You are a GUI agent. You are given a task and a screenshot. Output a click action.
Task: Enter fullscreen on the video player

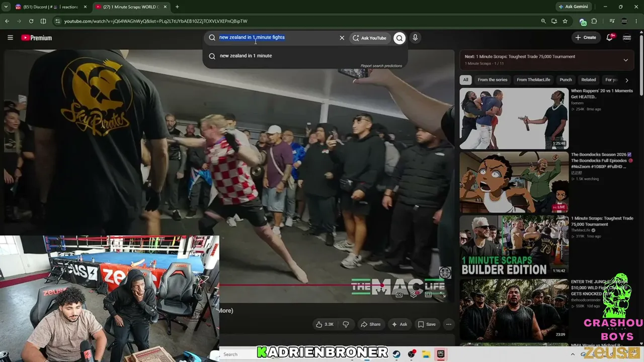coord(443,295)
